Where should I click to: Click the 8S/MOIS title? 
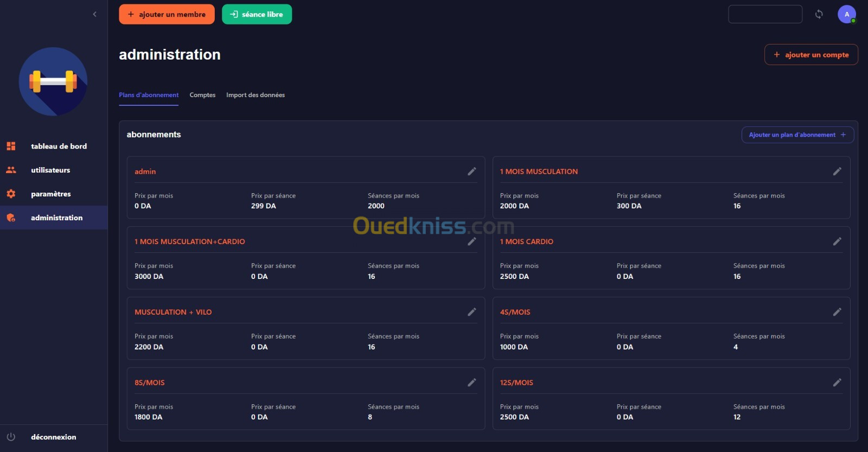tap(150, 383)
